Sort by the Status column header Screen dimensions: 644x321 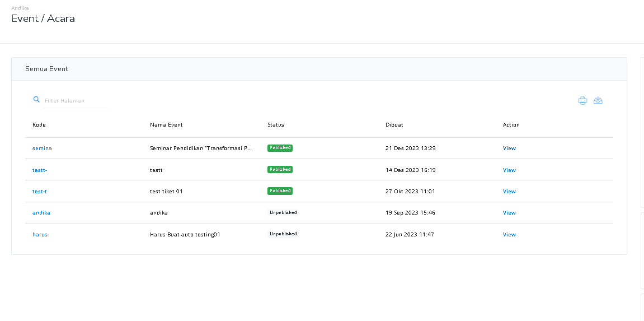(276, 125)
